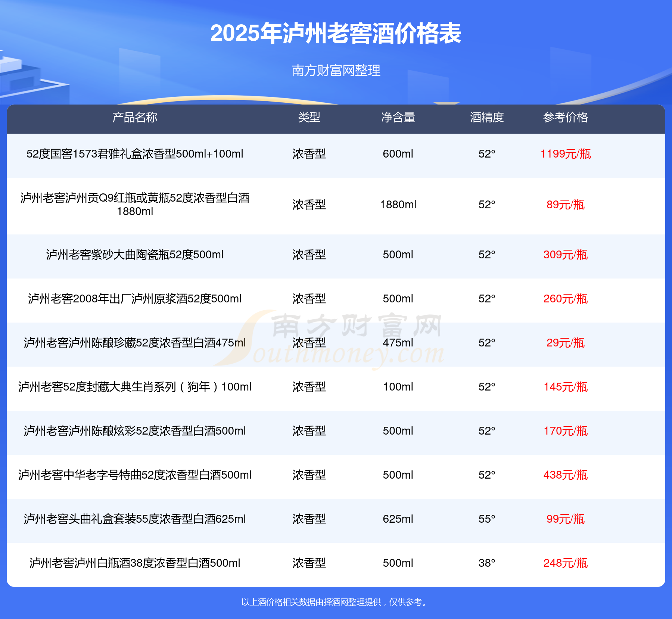672x619 pixels.
Task: Click "475ml" in the 净含量 column
Action: [398, 343]
